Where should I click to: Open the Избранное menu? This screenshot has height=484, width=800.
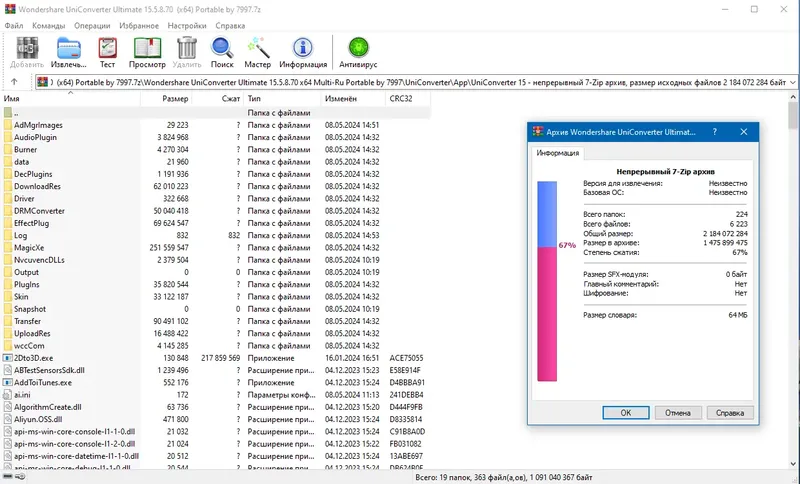tap(139, 26)
